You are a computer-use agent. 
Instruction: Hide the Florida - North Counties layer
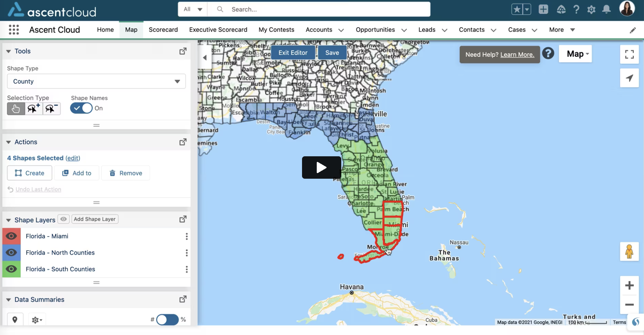coord(11,253)
